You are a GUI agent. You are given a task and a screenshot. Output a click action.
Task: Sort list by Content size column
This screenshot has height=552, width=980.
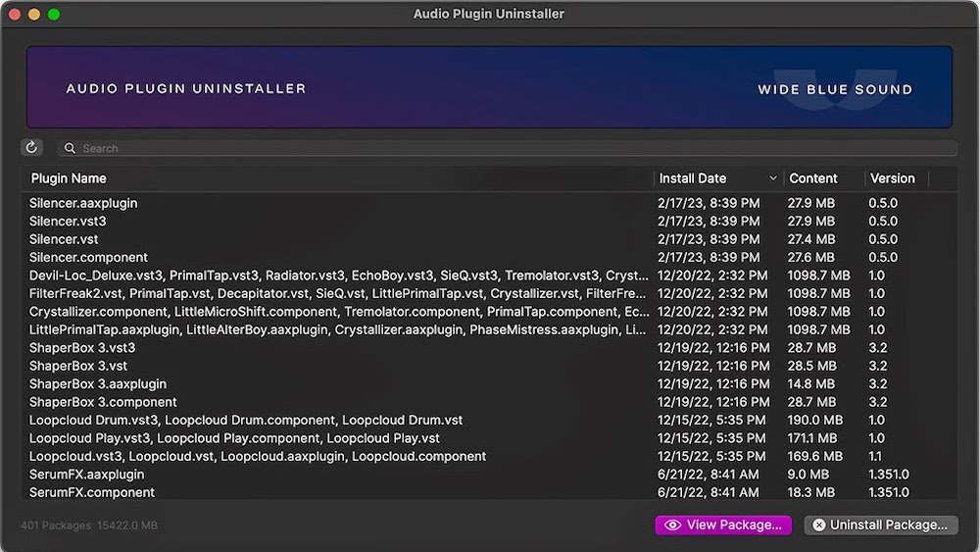(812, 178)
